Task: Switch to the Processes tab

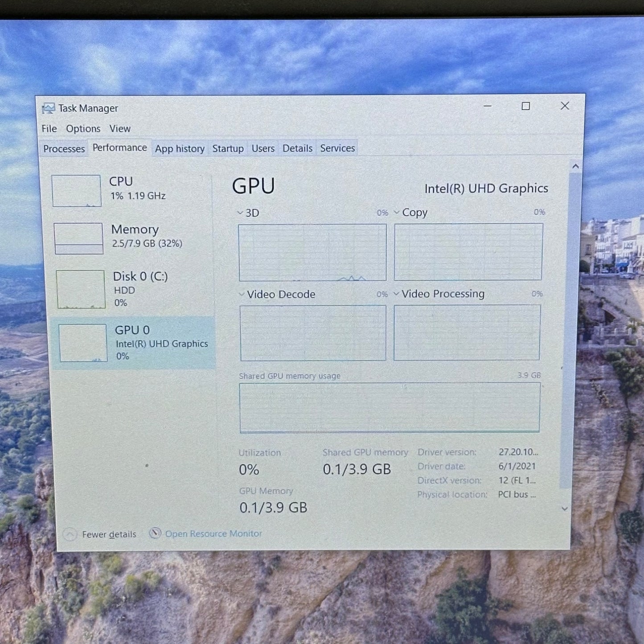Action: [x=64, y=148]
